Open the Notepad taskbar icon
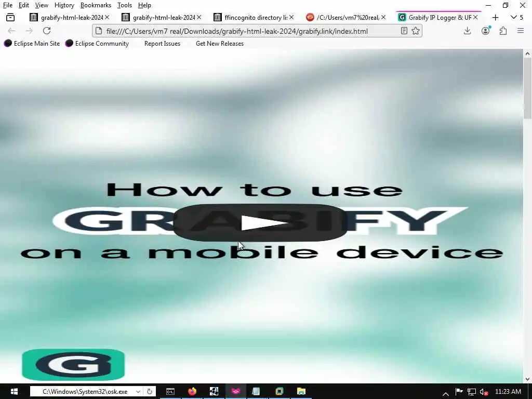This screenshot has height=399, width=532. (256, 392)
